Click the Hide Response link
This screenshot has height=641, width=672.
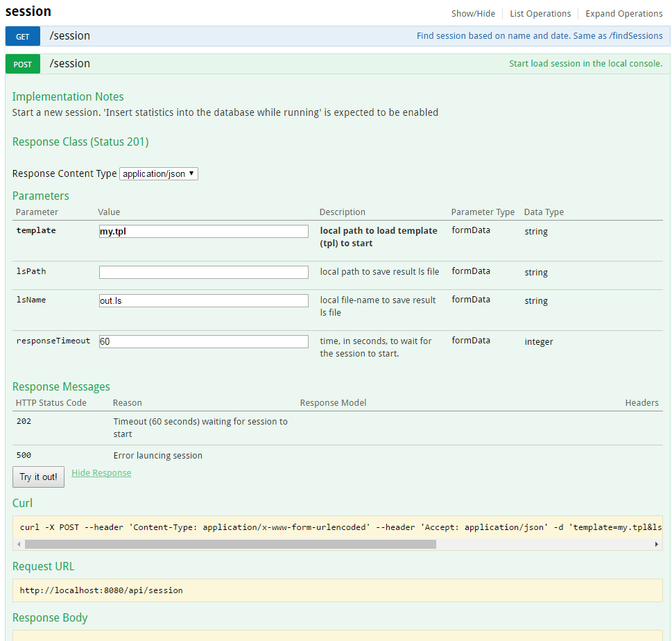pyautogui.click(x=101, y=473)
